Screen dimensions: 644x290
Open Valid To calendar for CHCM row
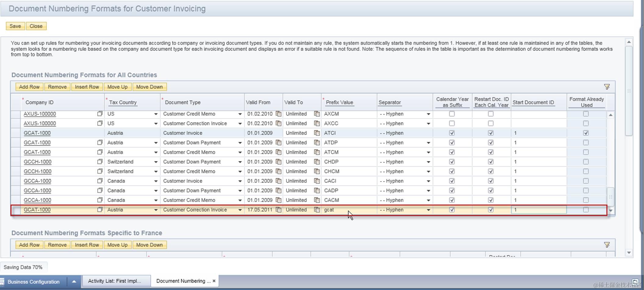317,171
